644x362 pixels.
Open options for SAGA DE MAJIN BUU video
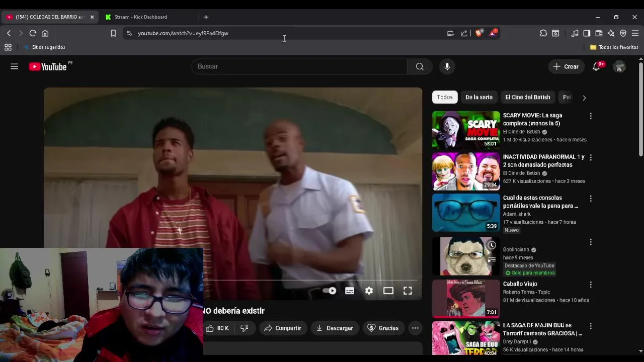pos(591,326)
